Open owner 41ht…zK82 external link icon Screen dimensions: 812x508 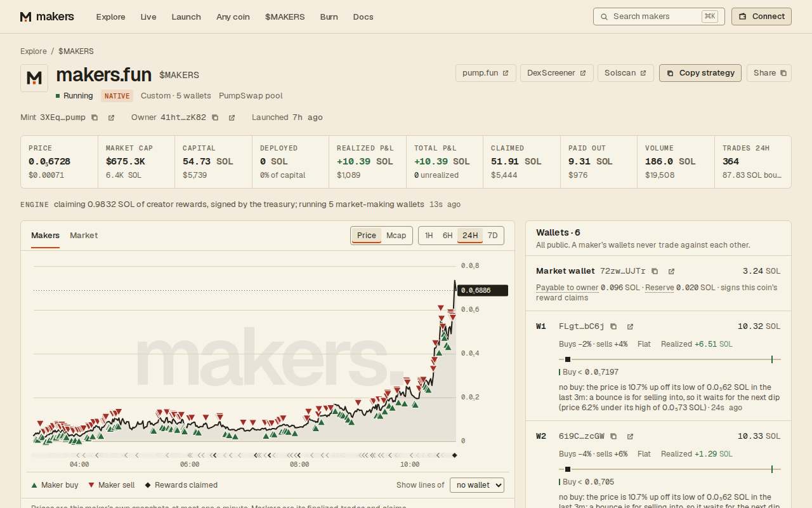point(232,117)
